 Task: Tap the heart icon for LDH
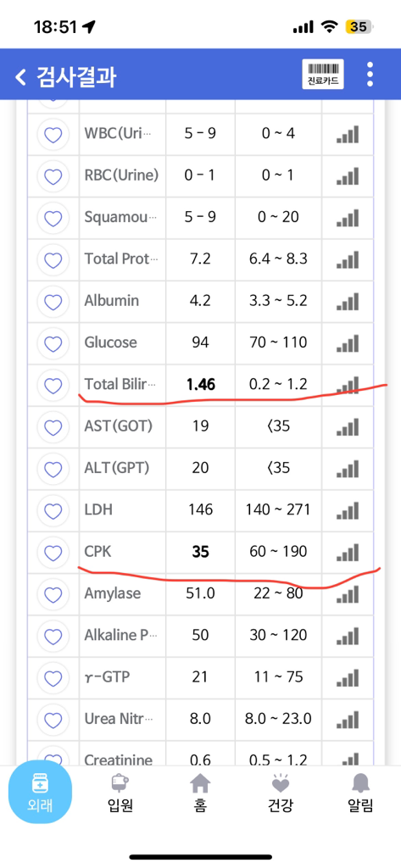pyautogui.click(x=53, y=510)
